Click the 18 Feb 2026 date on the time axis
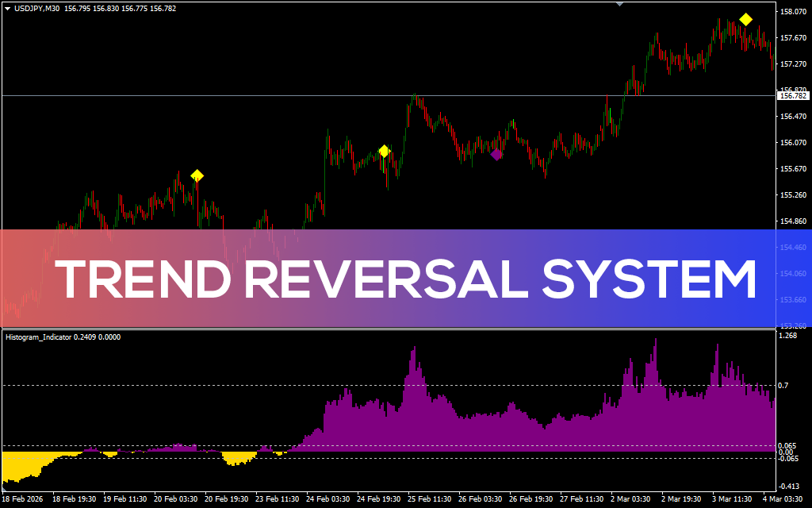 [x=24, y=500]
